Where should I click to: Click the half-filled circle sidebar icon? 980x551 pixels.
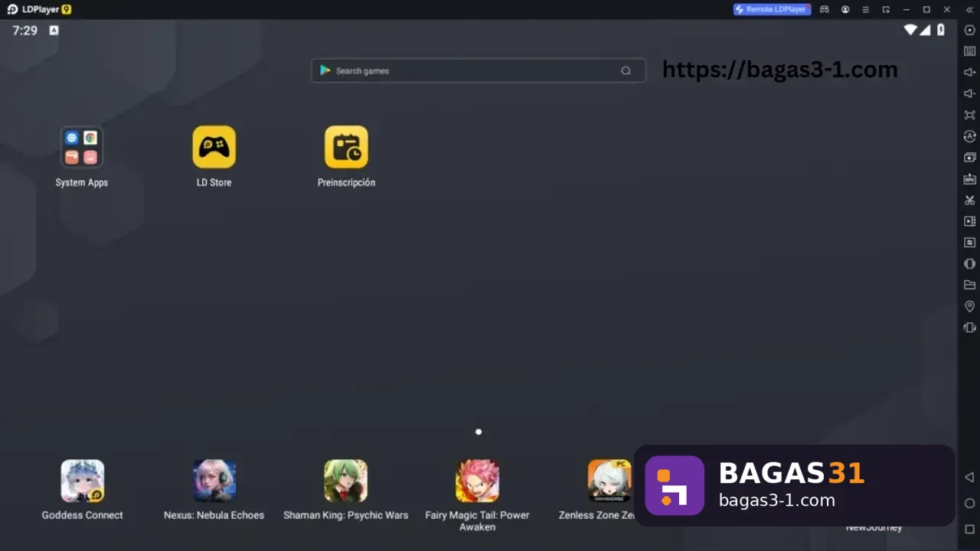click(969, 263)
